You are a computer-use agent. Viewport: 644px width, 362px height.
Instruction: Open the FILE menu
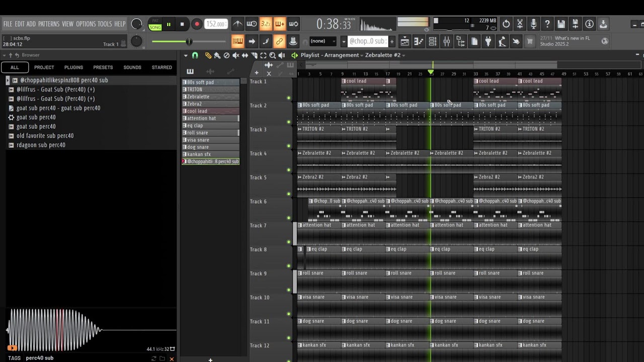8,24
